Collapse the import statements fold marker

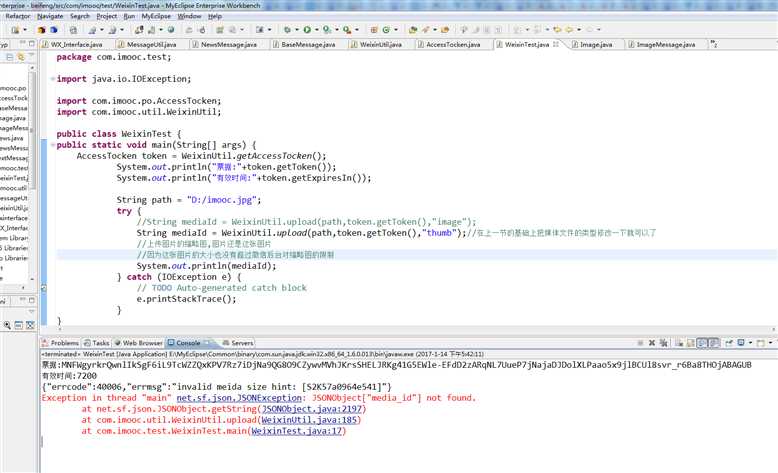(53, 79)
